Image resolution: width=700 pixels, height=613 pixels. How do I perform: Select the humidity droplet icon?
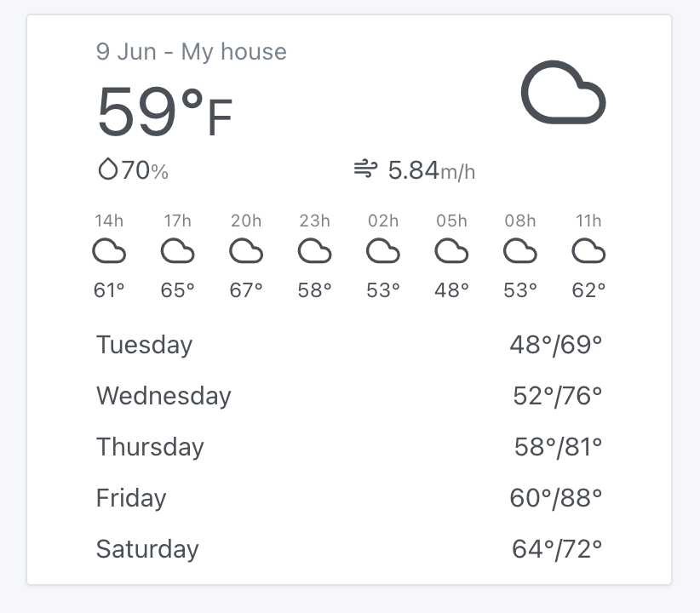pyautogui.click(x=107, y=169)
